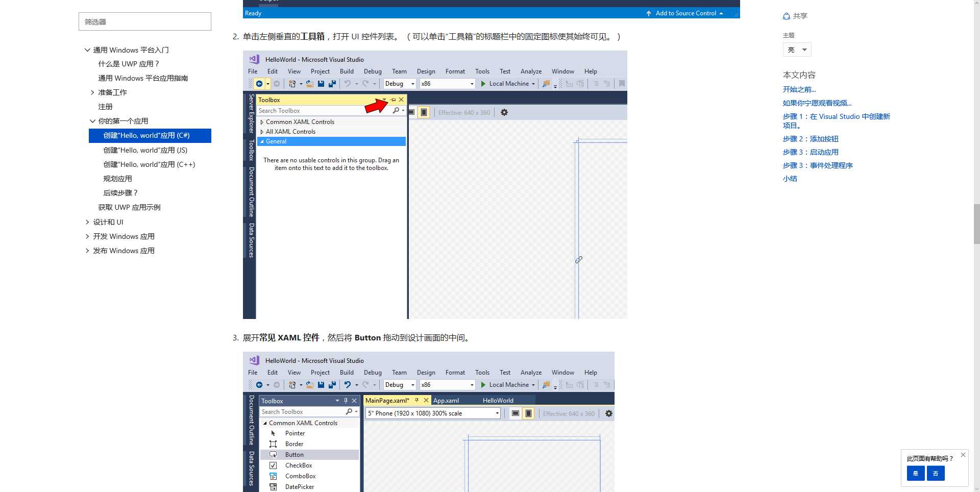Open 获取 UWP 应用示例 in the sidebar

click(x=129, y=207)
